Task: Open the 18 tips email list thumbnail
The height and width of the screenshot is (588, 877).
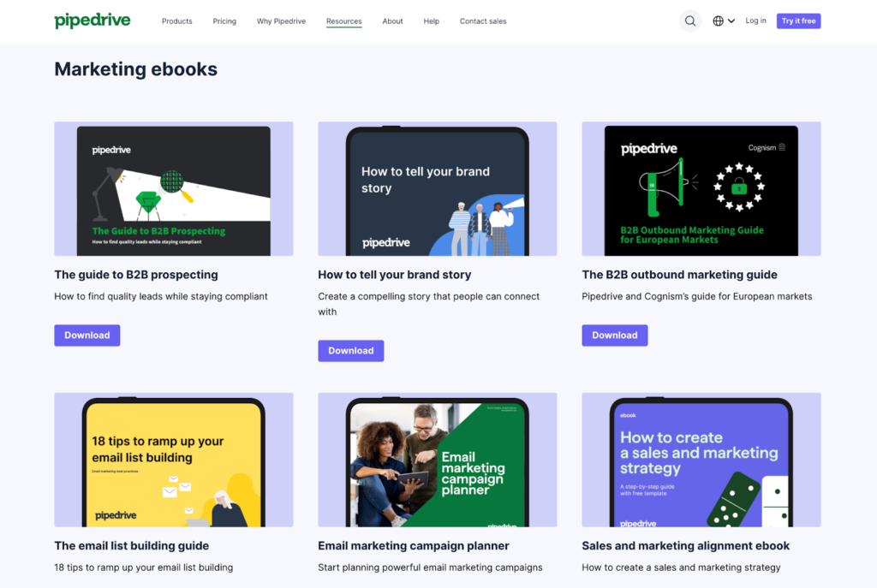Action: (x=173, y=460)
